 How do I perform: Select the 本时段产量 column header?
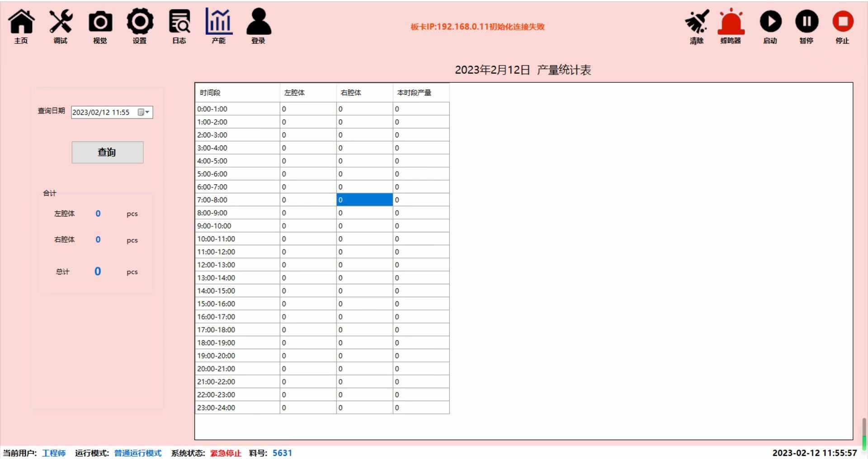[x=421, y=93]
